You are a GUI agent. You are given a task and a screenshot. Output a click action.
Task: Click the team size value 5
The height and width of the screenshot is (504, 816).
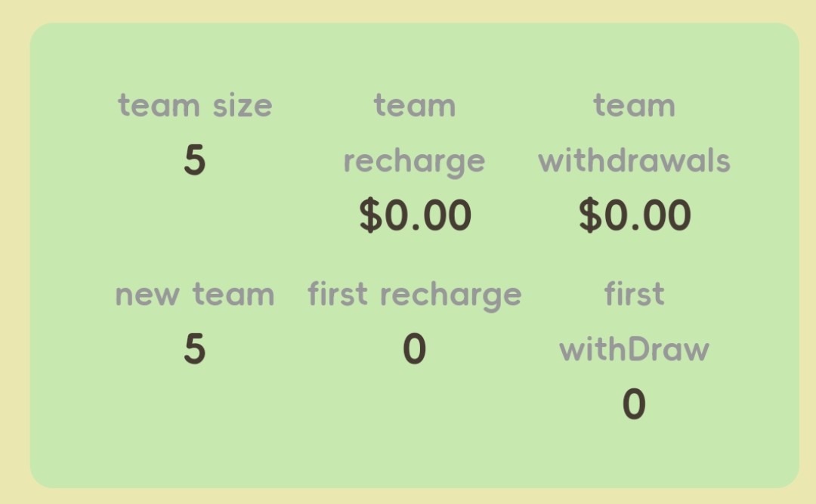pyautogui.click(x=194, y=160)
